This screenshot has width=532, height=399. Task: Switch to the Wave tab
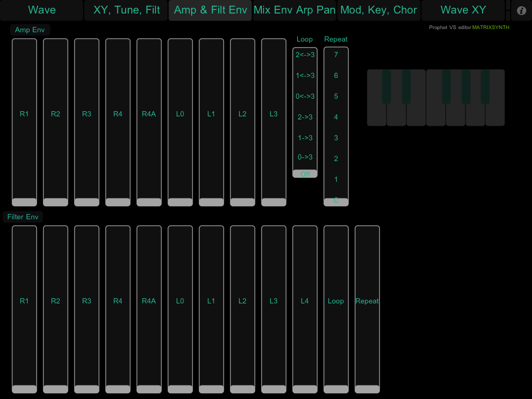coord(42,10)
